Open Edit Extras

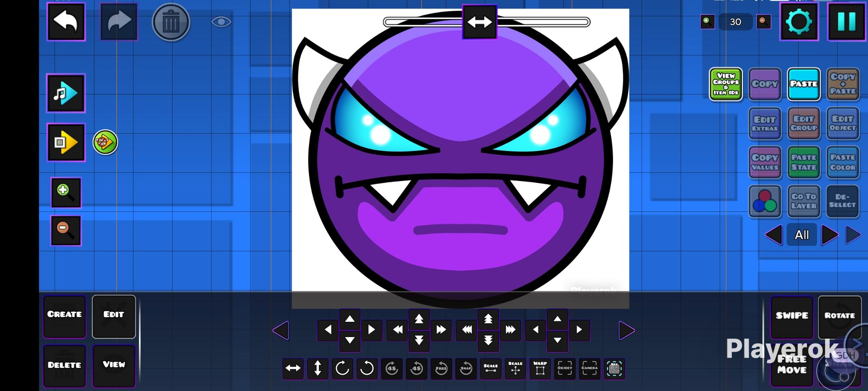(x=765, y=124)
